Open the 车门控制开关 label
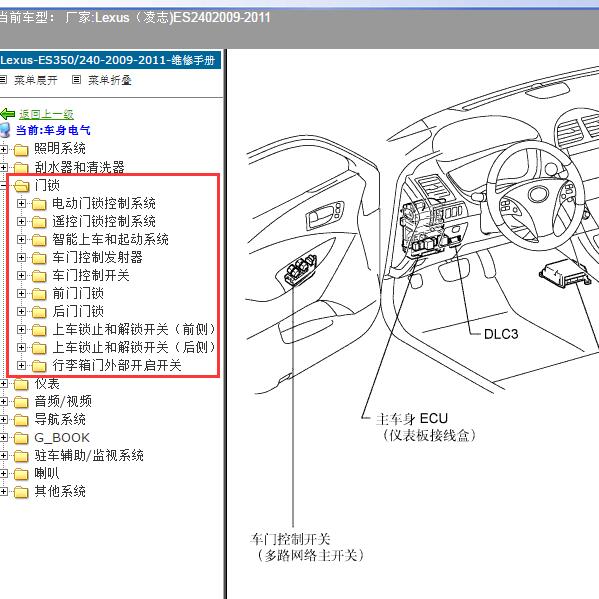This screenshot has width=599, height=599. (x=91, y=275)
